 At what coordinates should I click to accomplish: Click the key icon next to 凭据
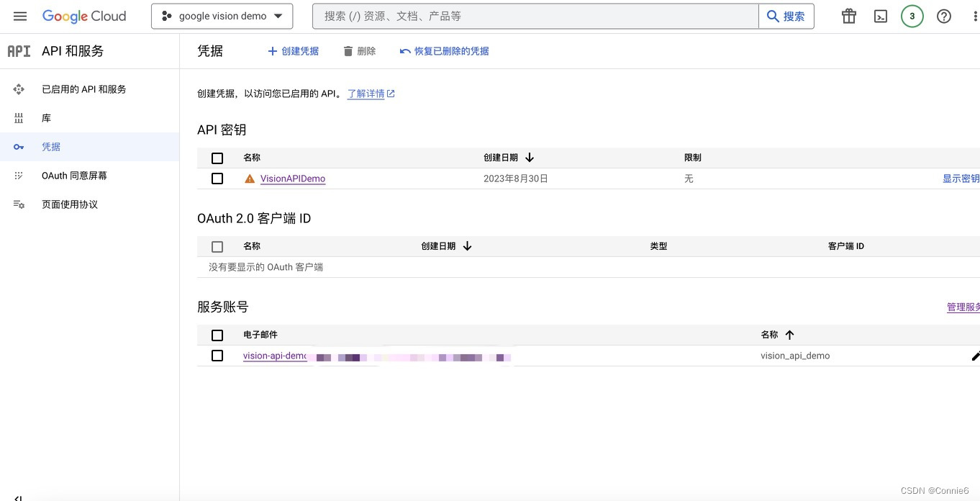[19, 147]
